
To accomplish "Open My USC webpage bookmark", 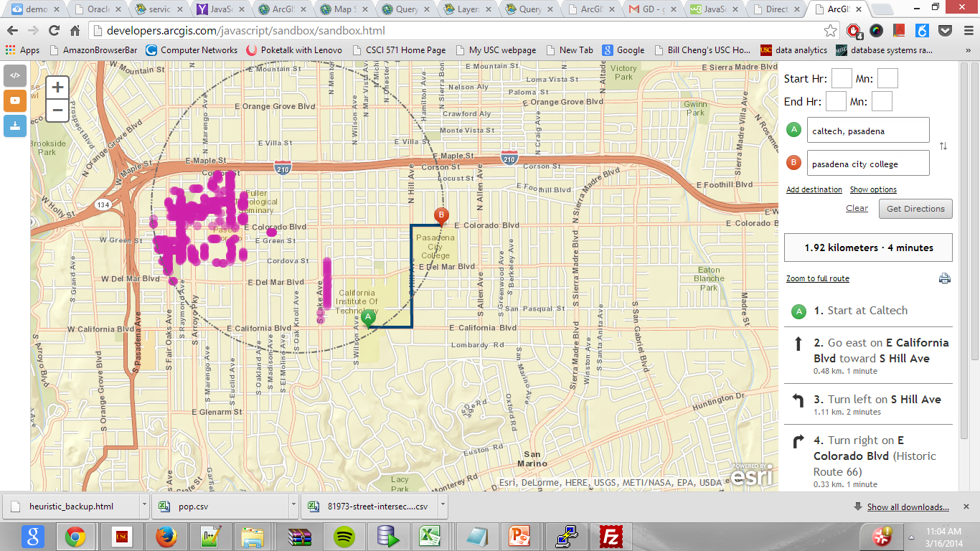I will coord(495,50).
